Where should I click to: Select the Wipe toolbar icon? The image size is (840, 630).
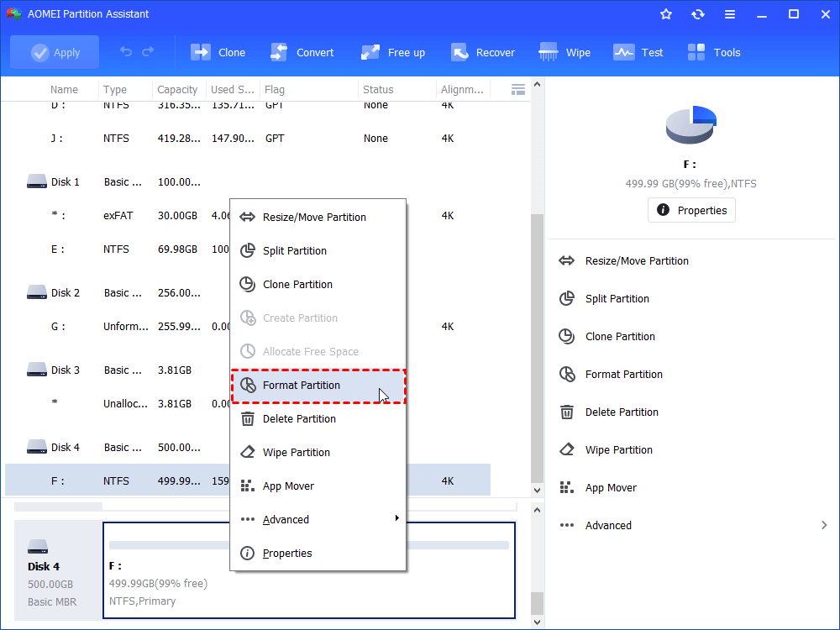(x=549, y=52)
